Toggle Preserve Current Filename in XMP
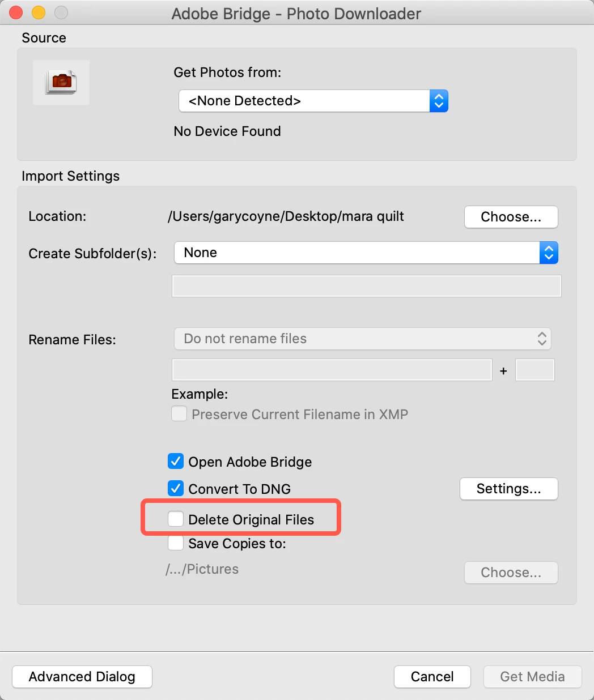This screenshot has height=700, width=594. pyautogui.click(x=179, y=414)
